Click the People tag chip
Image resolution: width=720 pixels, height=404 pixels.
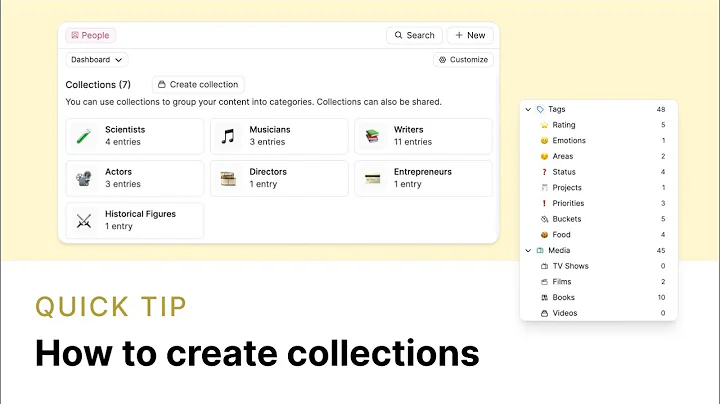(x=90, y=35)
